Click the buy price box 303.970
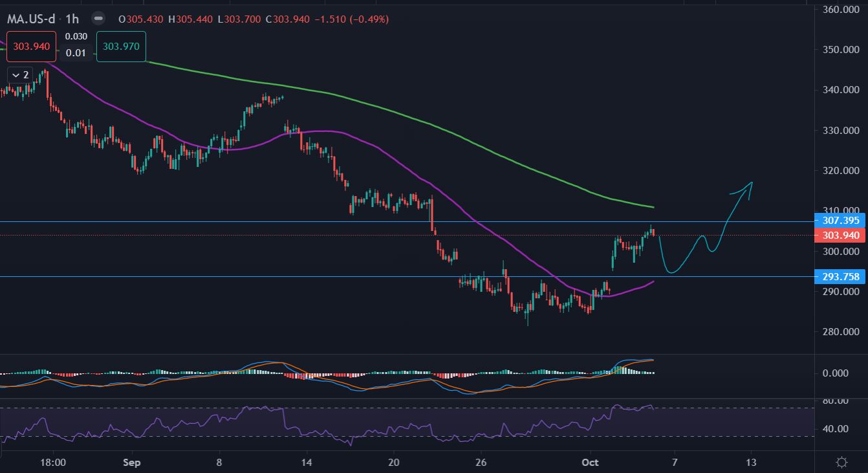Image resolution: width=868 pixels, height=473 pixels. pos(121,48)
